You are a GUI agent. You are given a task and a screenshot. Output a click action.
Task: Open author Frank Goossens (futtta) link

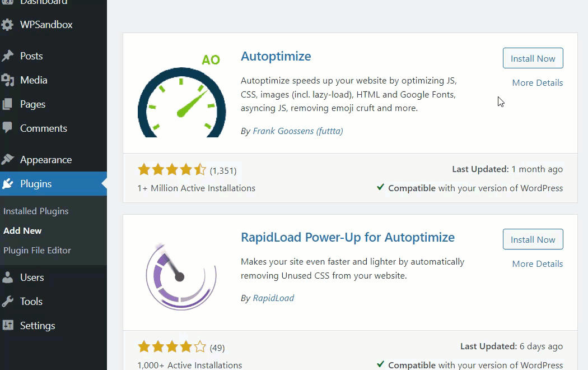[x=298, y=131]
